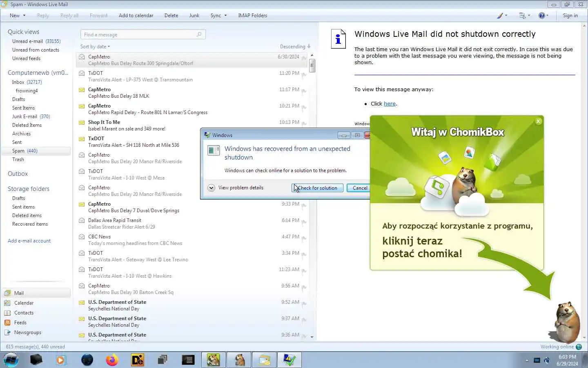This screenshot has height=368, width=588.
Task: Open the Help question mark icon
Action: tap(543, 16)
